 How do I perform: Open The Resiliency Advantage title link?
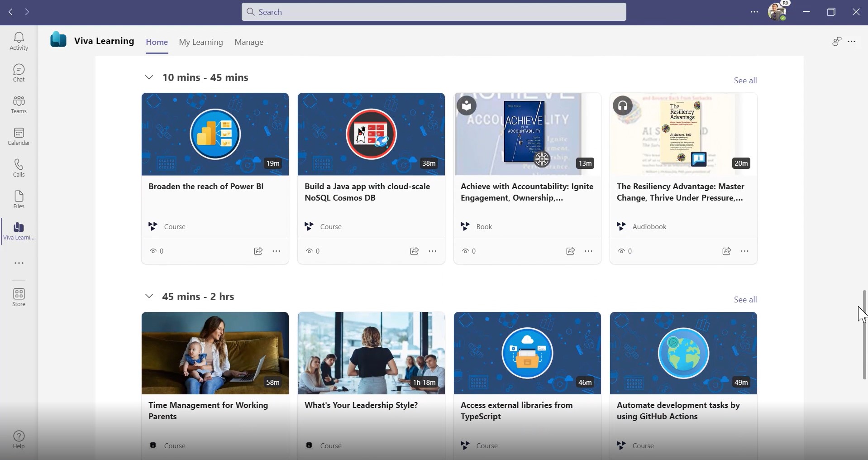pos(681,192)
